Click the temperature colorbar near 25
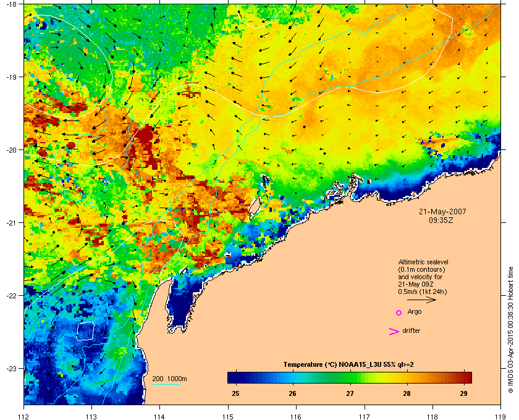This screenshot has width=519, height=420. tap(235, 377)
